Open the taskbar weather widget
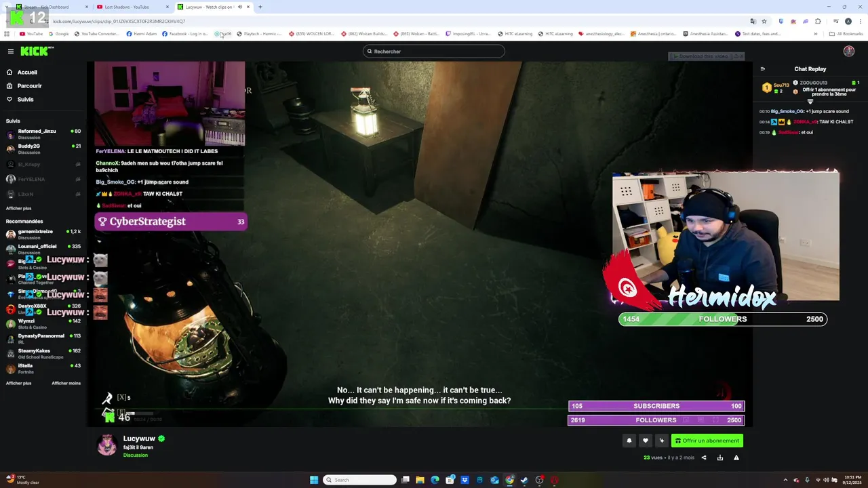Viewport: 868px width, 488px height. (22, 480)
